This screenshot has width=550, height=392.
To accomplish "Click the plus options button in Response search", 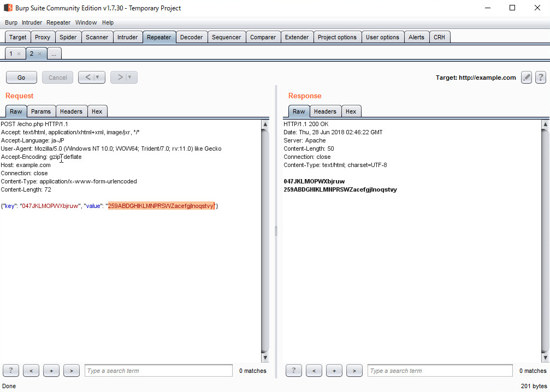I will click(334, 370).
